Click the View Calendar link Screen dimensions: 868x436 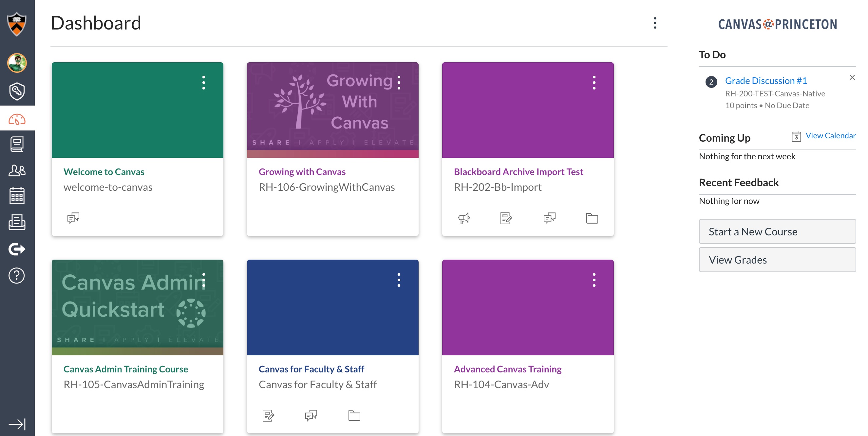[x=831, y=136]
